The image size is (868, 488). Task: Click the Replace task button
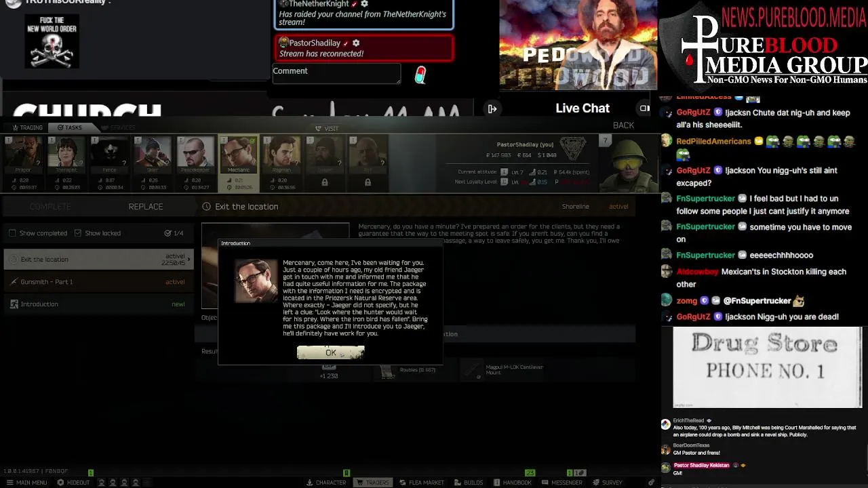[146, 207]
